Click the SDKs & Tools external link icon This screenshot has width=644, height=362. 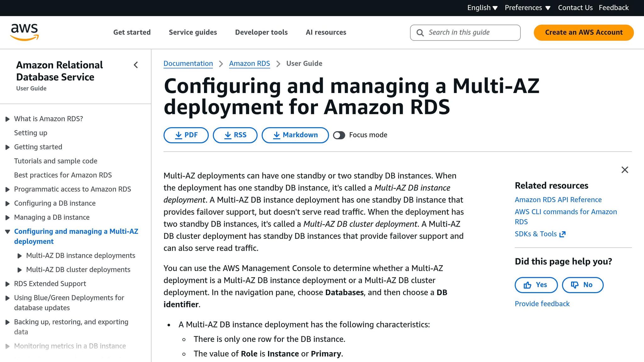pyautogui.click(x=563, y=234)
